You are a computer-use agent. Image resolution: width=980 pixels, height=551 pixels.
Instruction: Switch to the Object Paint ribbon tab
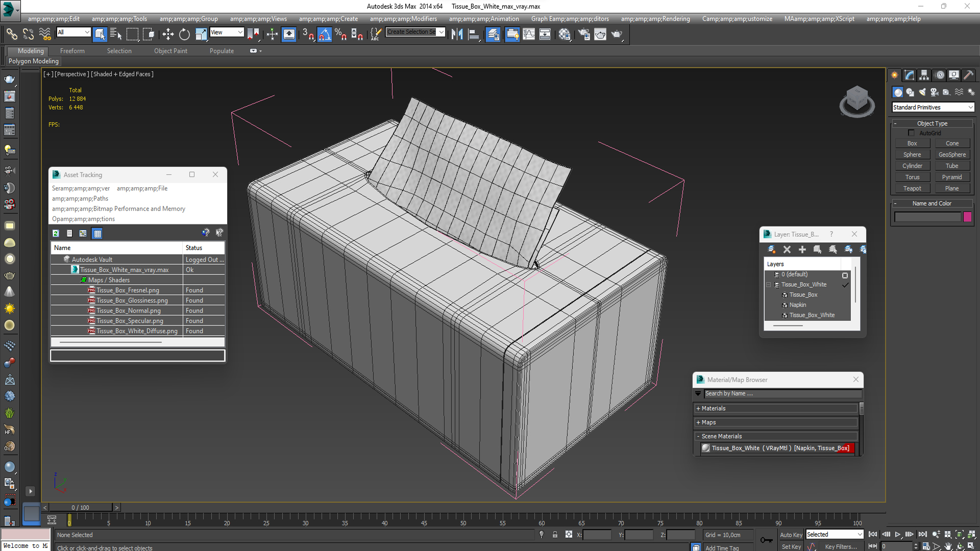[x=170, y=51]
